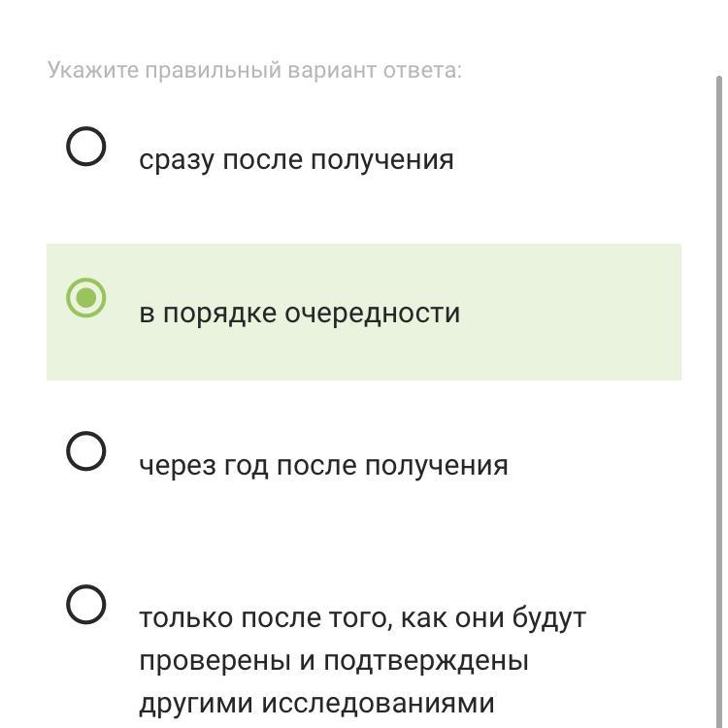Click the empty green area right of "очередности"

pyautogui.click(x=573, y=313)
